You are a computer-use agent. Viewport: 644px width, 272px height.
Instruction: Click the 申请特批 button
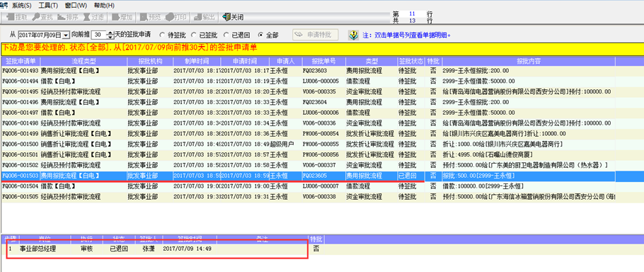tap(316, 35)
